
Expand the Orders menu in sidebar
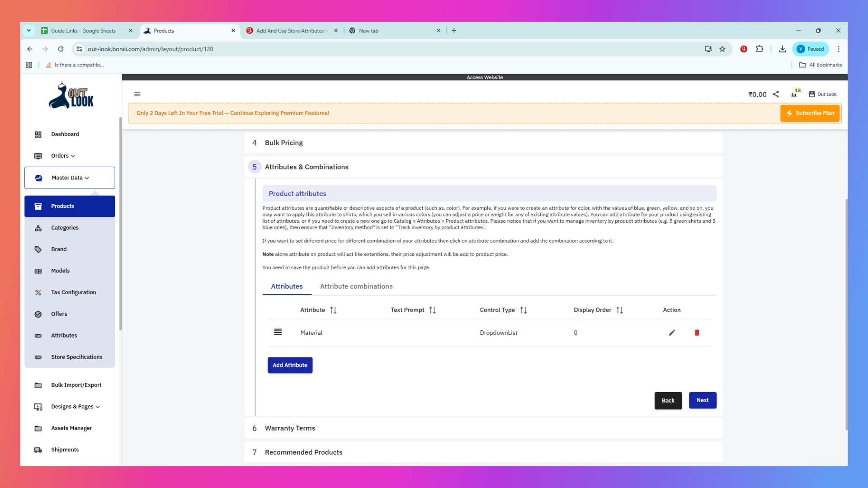click(x=62, y=155)
